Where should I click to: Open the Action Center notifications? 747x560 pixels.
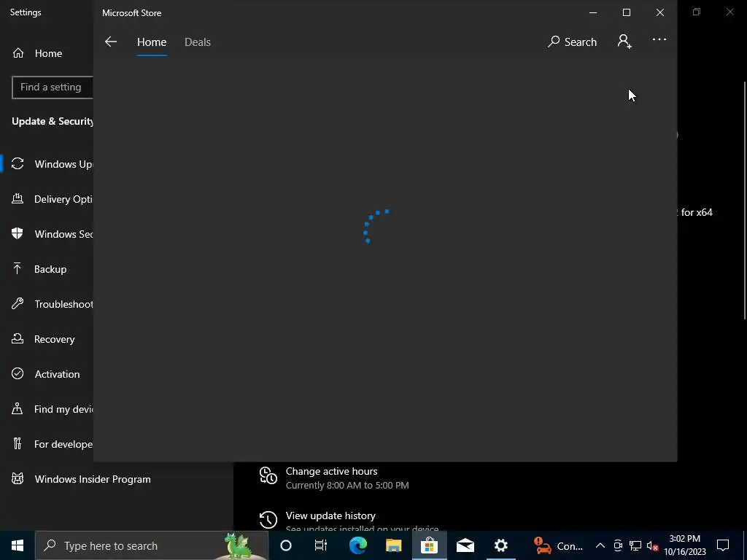pyautogui.click(x=723, y=545)
